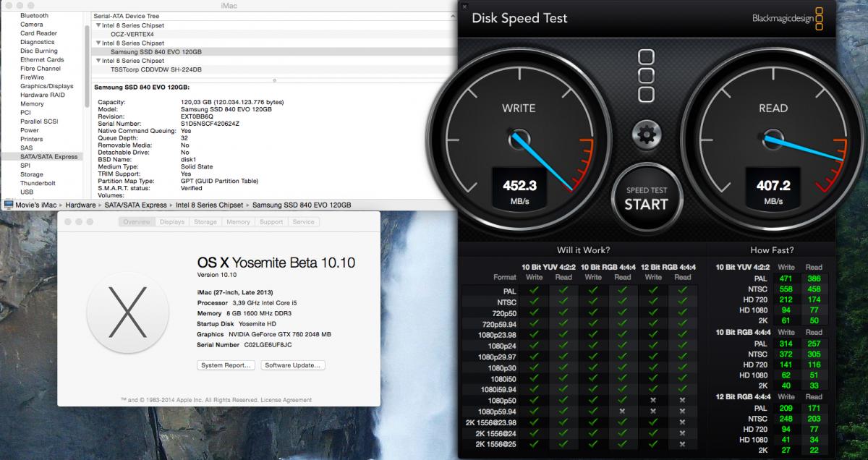Click the 1080p59.94 format row
The height and width of the screenshot is (460, 868).
pyautogui.click(x=579, y=412)
